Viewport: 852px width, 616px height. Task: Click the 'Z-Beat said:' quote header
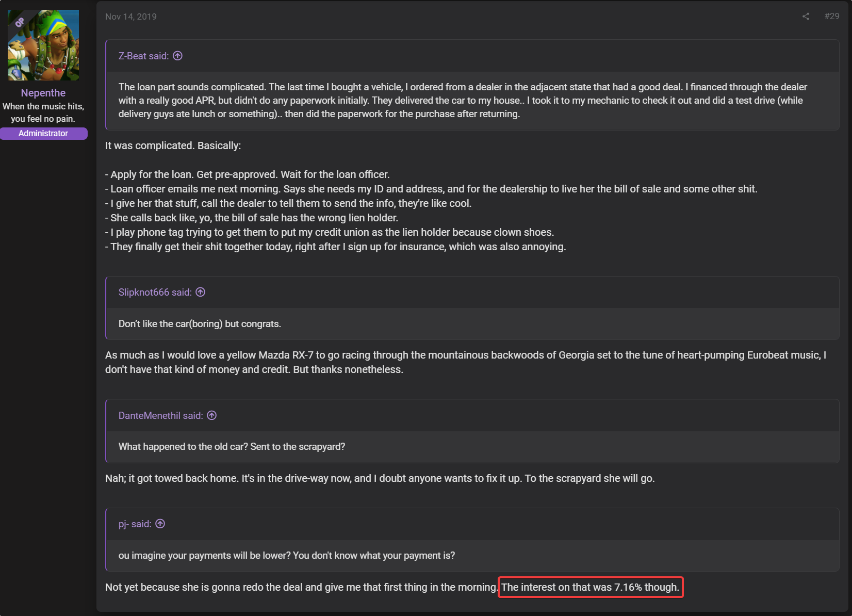pyautogui.click(x=144, y=56)
